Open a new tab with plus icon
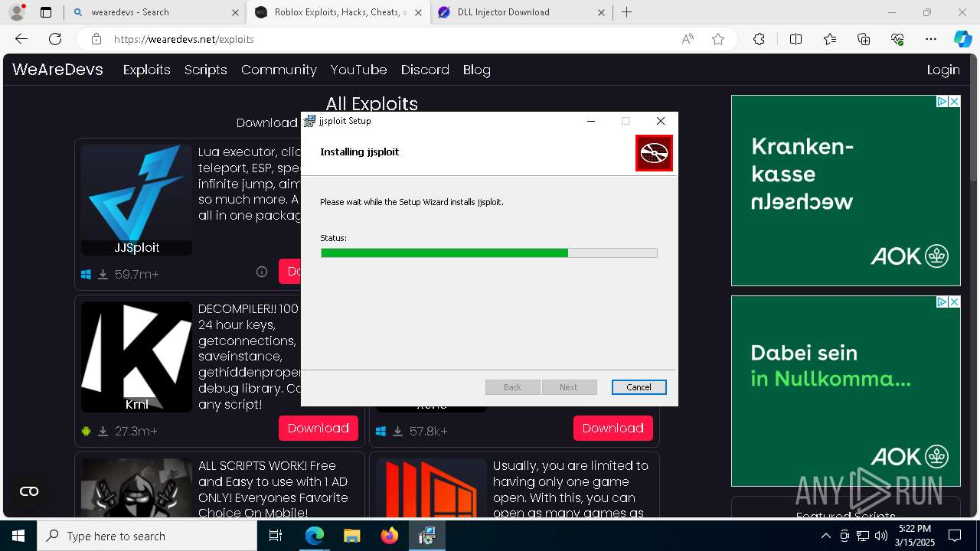 626,12
